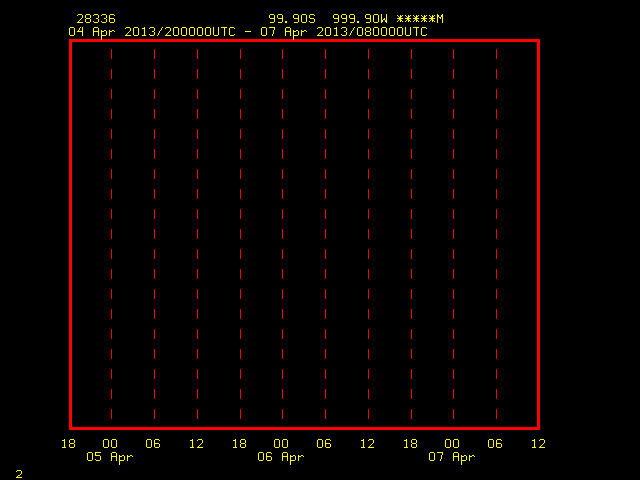Image resolution: width=640 pixels, height=480 pixels.
Task: Click the dashed gridline above 06 Apr's 00
Action: pos(282,234)
